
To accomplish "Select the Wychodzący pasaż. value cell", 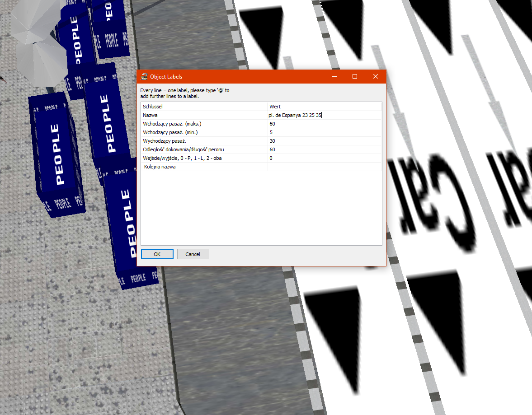I will [324, 141].
